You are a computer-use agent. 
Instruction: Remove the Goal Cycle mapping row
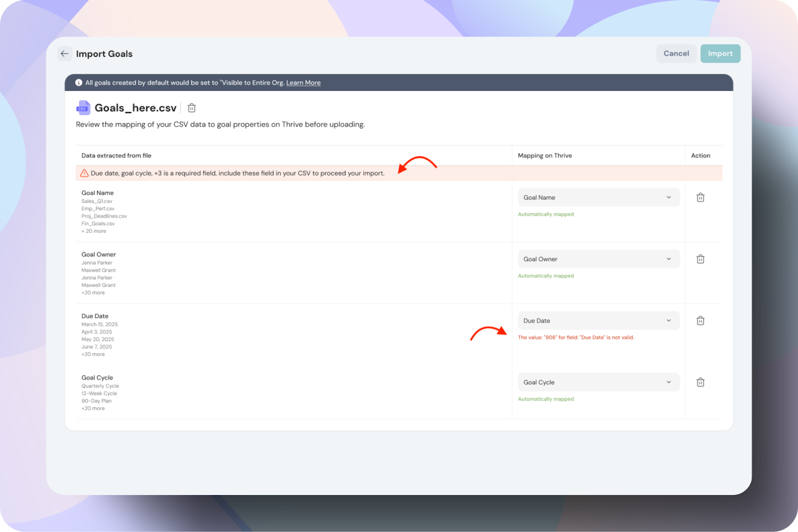(700, 382)
